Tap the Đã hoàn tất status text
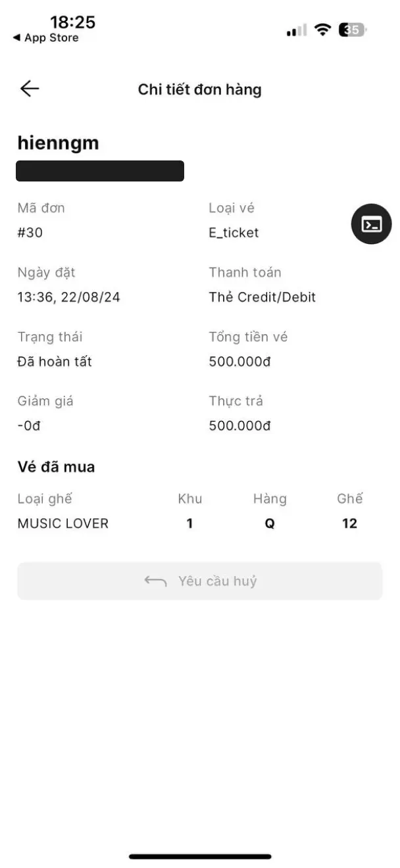The image size is (400, 868). [55, 362]
